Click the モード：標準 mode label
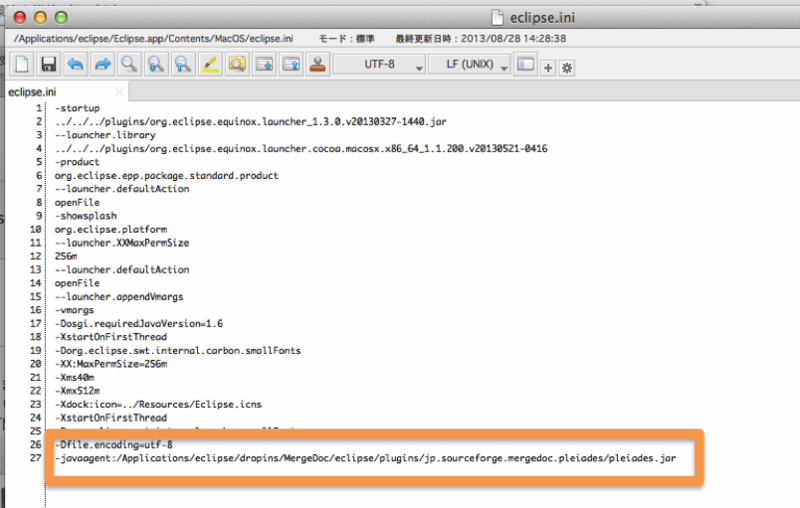 (346, 39)
